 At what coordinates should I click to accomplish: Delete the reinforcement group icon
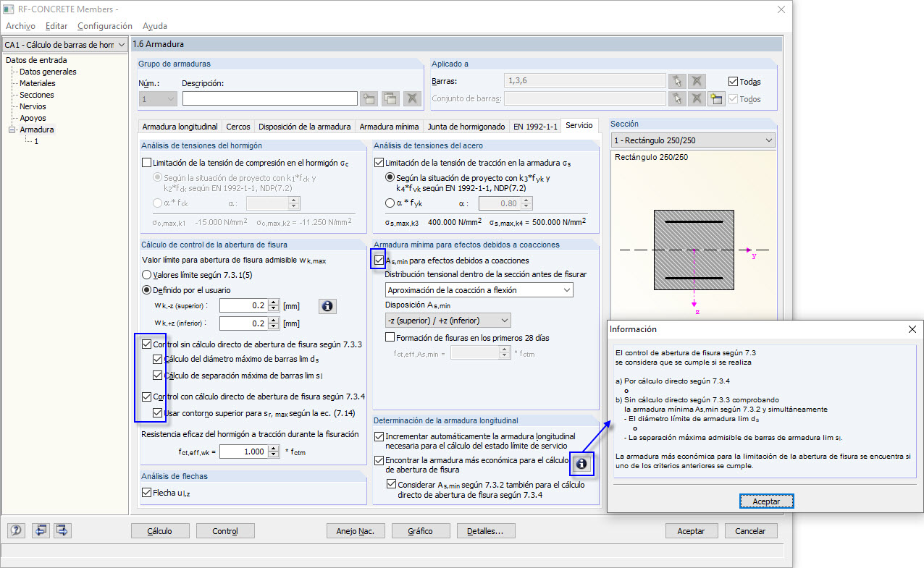(x=411, y=99)
